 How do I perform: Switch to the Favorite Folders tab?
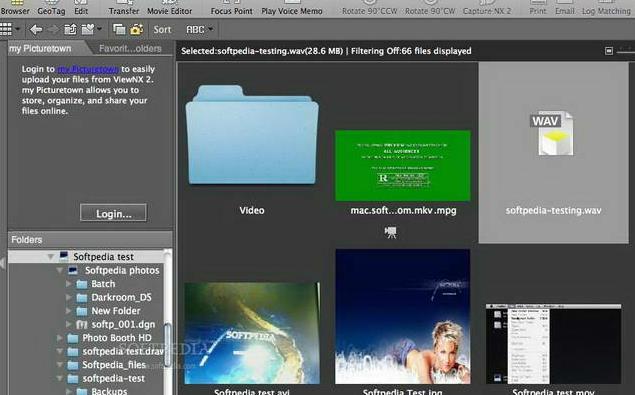pos(130,49)
